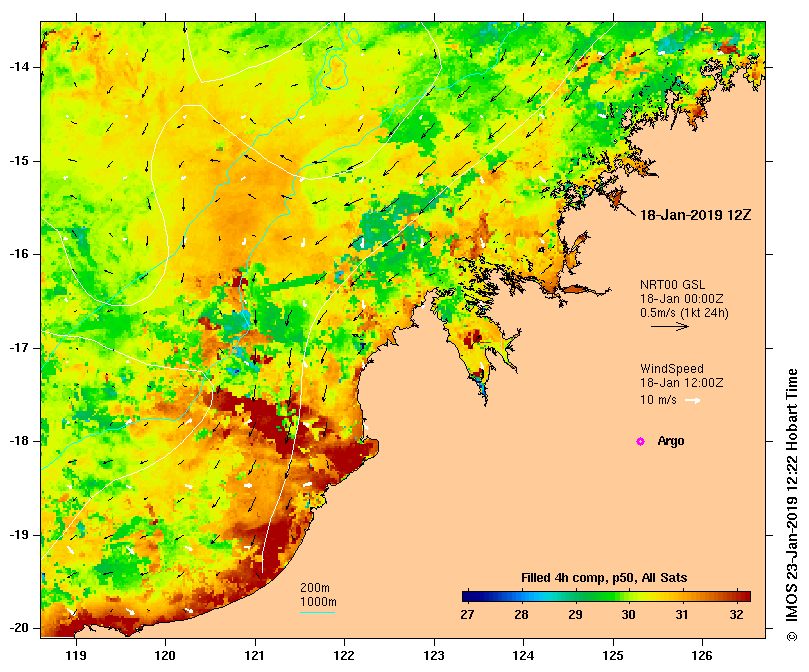The width and height of the screenshot is (809, 672).
Task: Click the colorbar value '31'
Action: pos(682,615)
